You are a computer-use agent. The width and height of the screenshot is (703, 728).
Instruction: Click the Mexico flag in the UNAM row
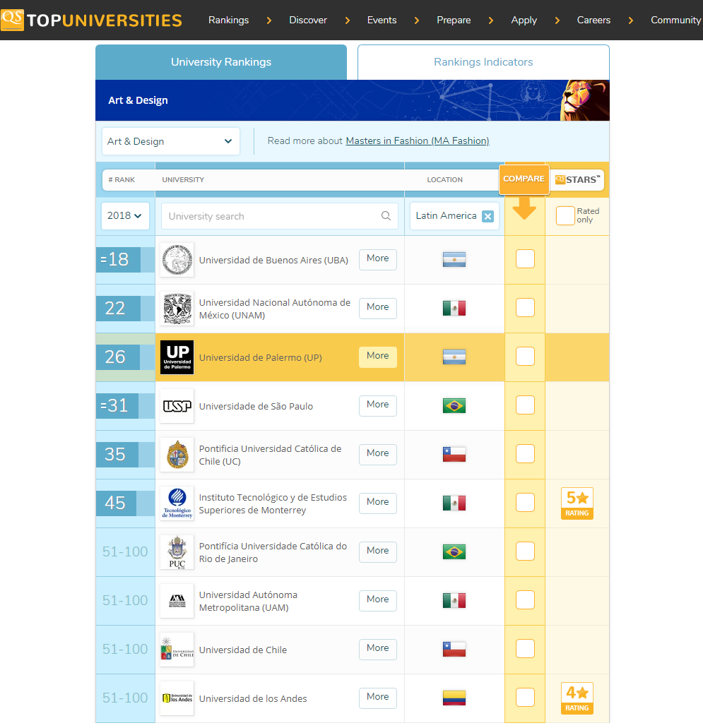point(454,309)
